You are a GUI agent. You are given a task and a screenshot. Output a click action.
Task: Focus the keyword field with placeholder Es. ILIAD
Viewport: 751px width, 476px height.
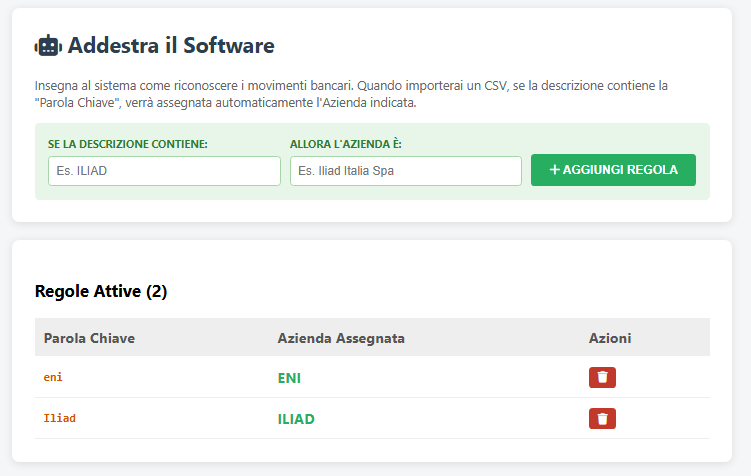tap(164, 171)
